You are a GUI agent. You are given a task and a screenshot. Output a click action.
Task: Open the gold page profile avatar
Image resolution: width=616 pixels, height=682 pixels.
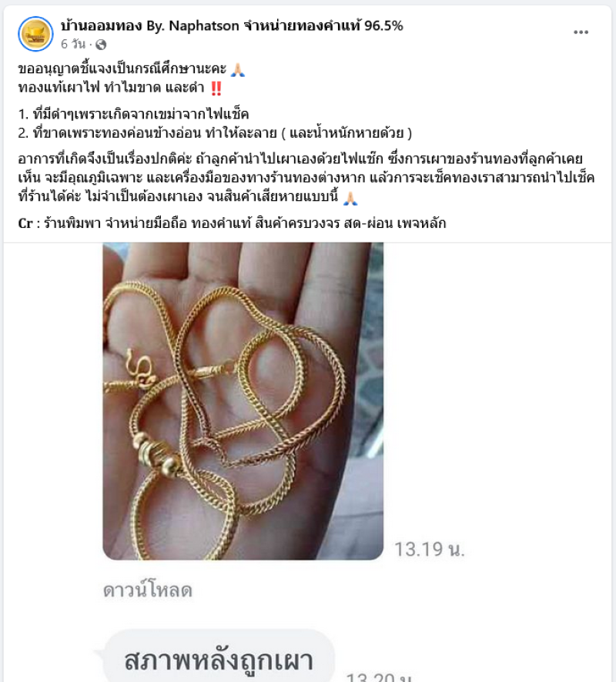click(35, 34)
